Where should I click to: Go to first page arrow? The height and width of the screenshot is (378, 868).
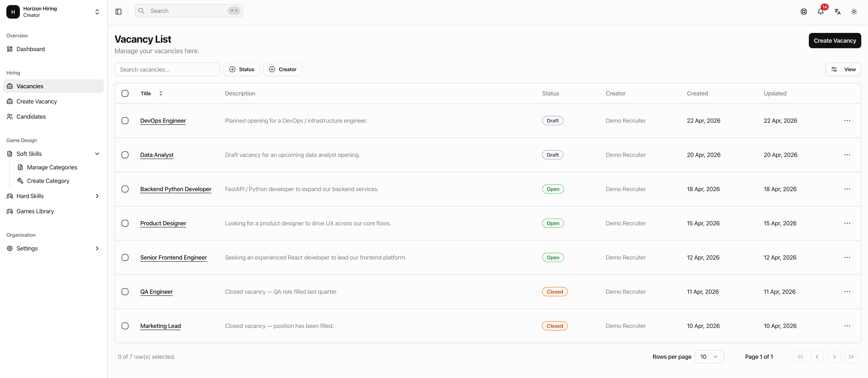click(800, 357)
